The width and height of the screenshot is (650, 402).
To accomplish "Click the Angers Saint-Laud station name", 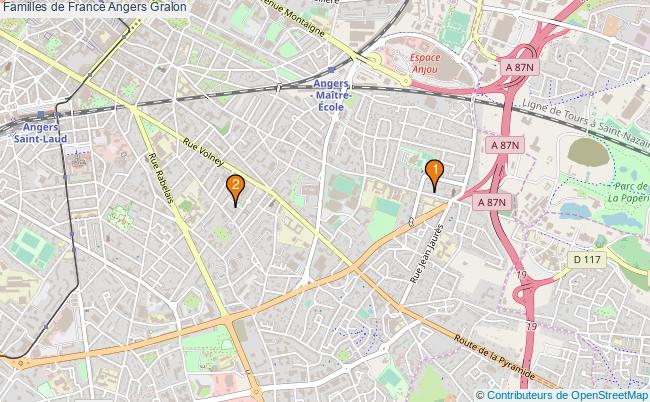I will tap(40, 133).
